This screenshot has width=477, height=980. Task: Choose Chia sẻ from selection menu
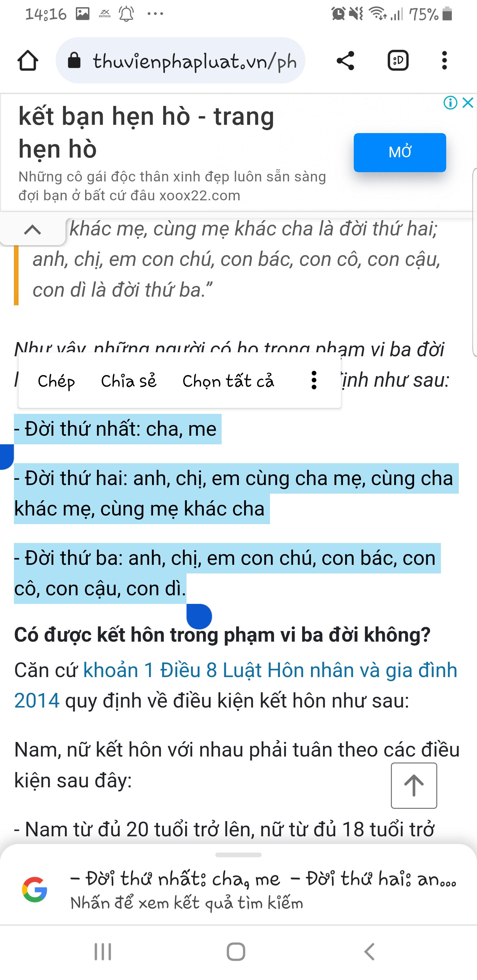point(129,381)
